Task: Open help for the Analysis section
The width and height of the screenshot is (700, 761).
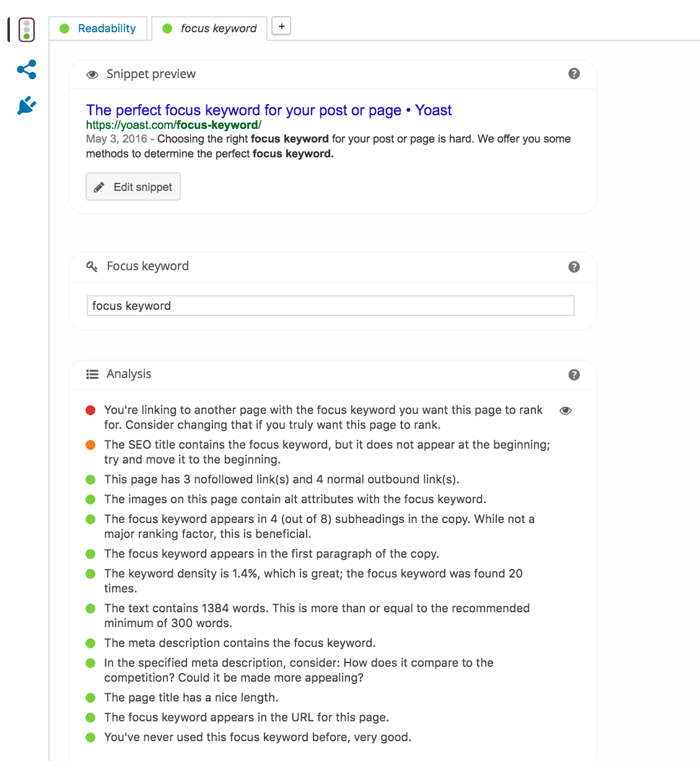Action: pos(574,374)
